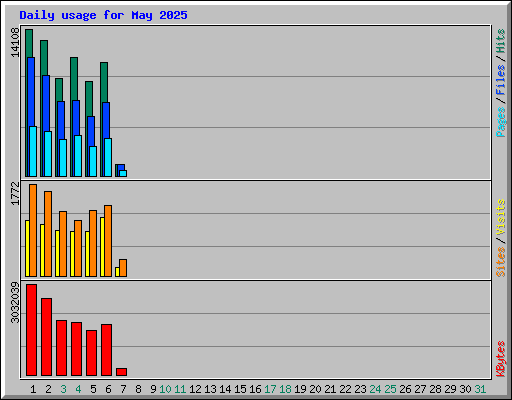Screen dimensions: 512x400
Task: Click the red KBytes legend label
Action: click(500, 359)
